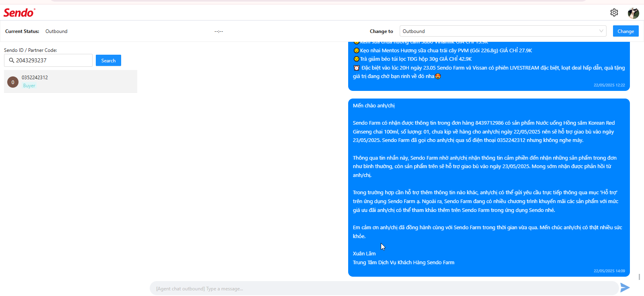Click the timestamp 22/05/2025 14:09
Screen dimensions: 644x296
click(x=609, y=271)
